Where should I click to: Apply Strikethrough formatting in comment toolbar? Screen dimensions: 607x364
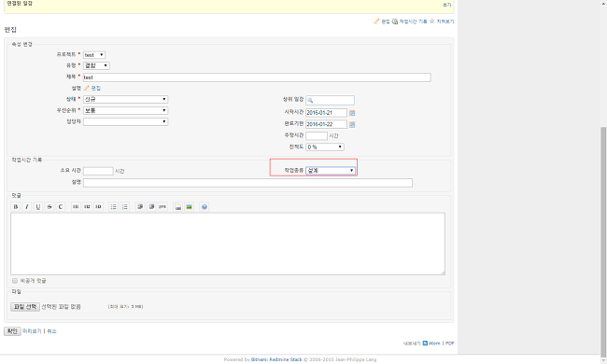[x=49, y=207]
